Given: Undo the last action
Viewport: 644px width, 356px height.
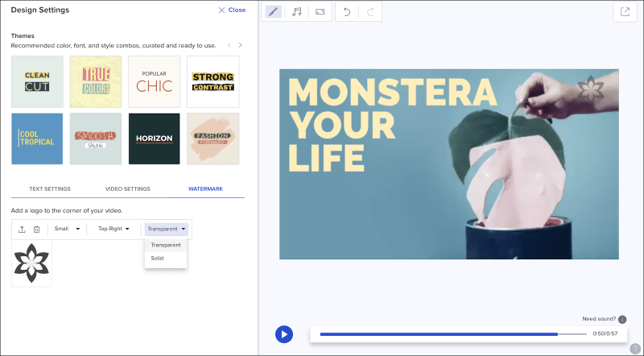Looking at the screenshot, I should (347, 12).
